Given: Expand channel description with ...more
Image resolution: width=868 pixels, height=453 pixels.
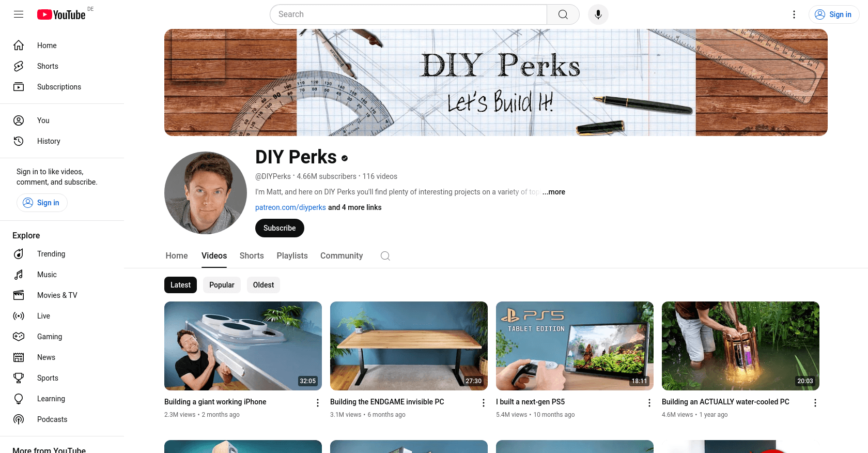Looking at the screenshot, I should pyautogui.click(x=554, y=192).
